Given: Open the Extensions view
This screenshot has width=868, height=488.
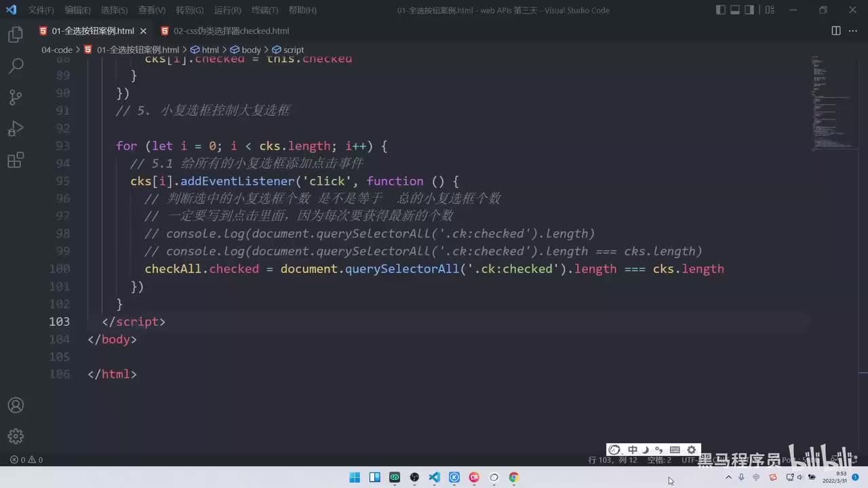Looking at the screenshot, I should 16,161.
